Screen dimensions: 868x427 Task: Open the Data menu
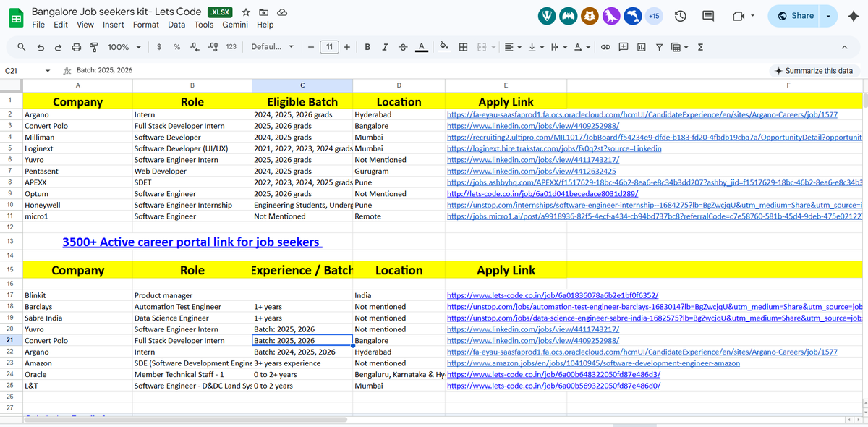point(176,24)
